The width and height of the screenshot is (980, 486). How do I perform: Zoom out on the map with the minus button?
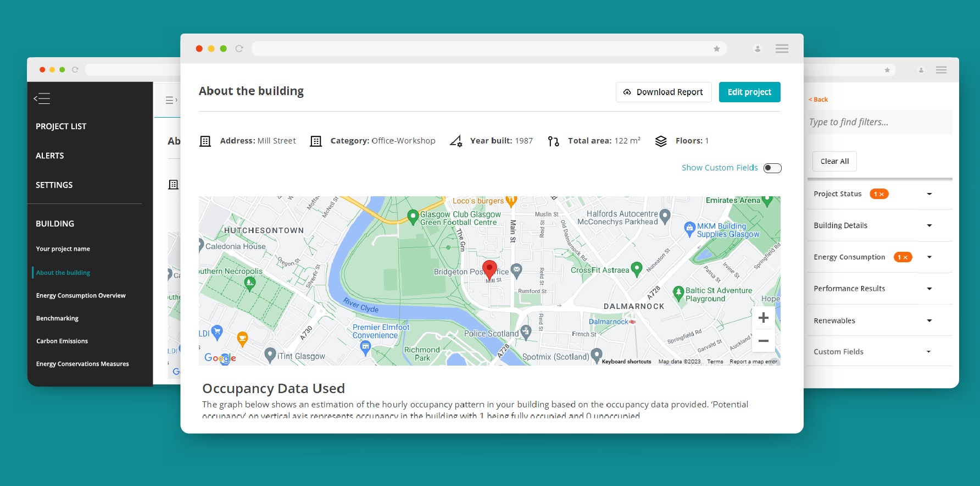pos(764,341)
